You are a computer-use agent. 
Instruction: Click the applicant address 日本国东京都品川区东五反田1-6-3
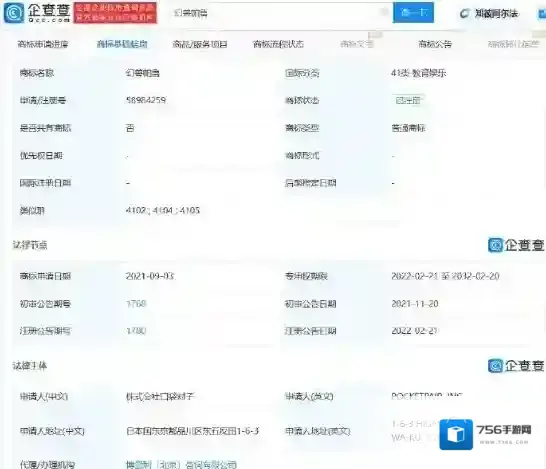coord(193,431)
